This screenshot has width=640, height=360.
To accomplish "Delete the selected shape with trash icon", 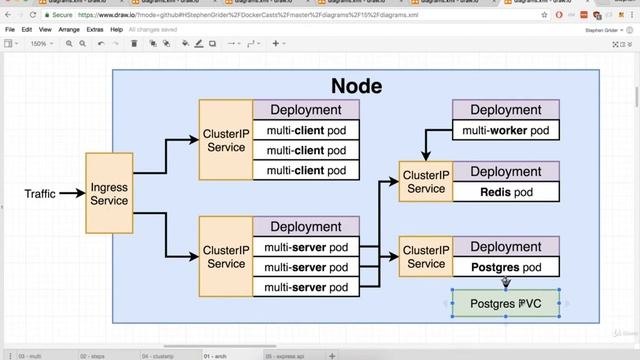I will 134,43.
